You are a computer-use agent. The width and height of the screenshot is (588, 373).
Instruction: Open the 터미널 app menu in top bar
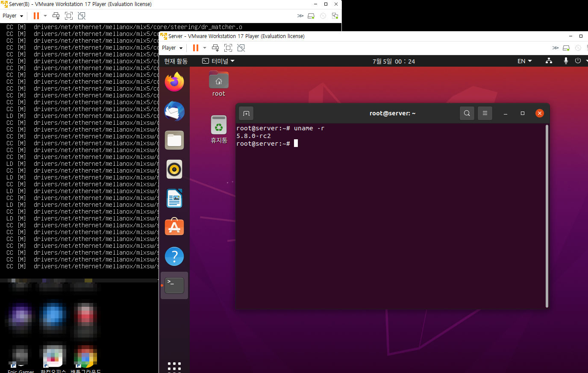pyautogui.click(x=218, y=61)
